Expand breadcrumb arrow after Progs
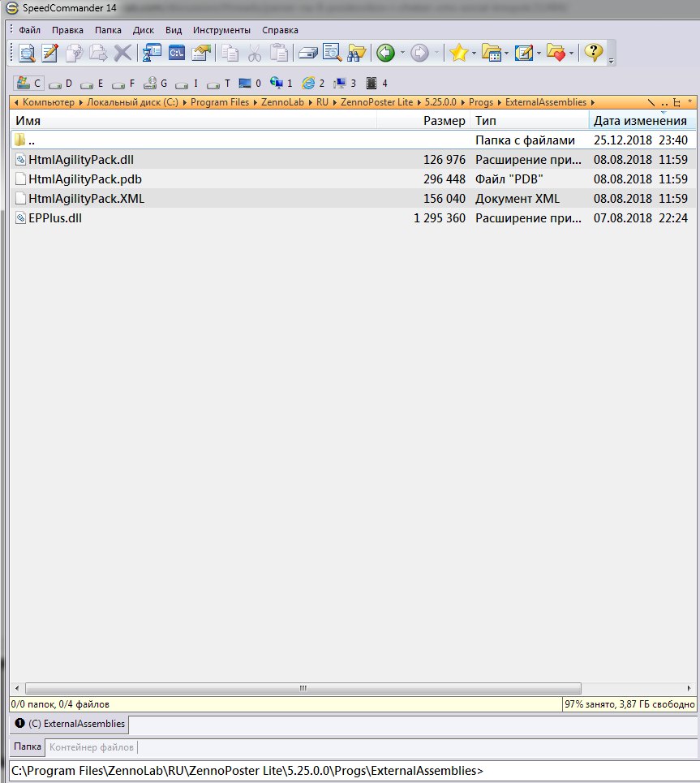Viewport: 700px width, 783px height. pyautogui.click(x=500, y=102)
